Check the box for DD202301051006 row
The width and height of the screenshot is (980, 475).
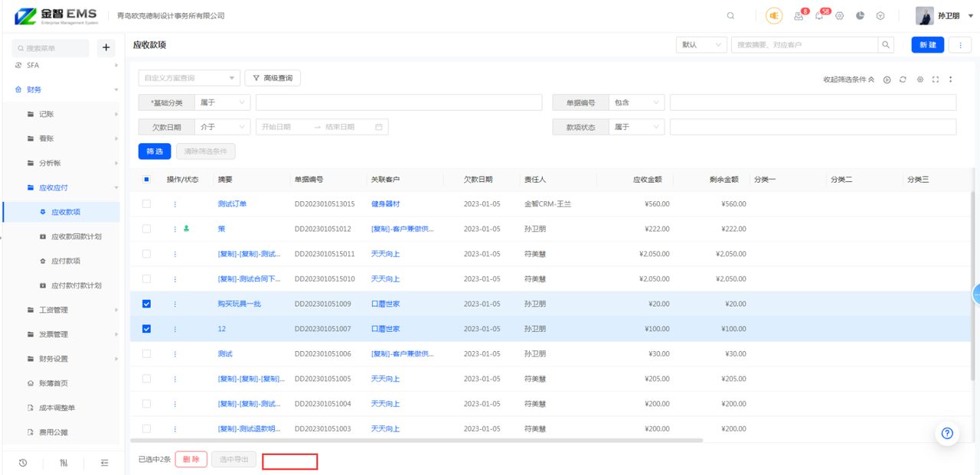(146, 354)
